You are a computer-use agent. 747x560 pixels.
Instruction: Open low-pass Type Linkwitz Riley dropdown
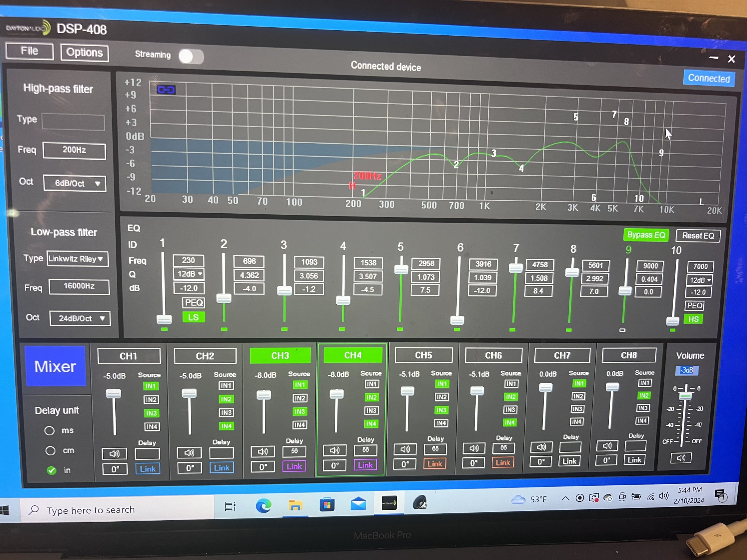(x=77, y=259)
